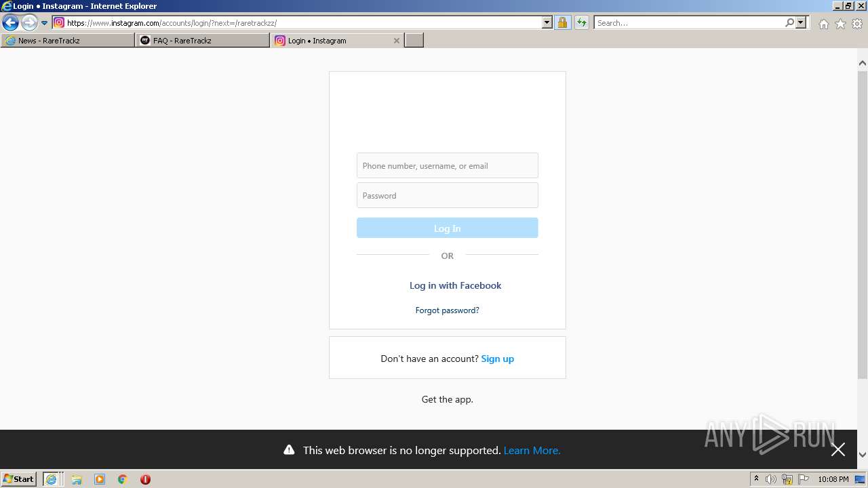Expand the address bar autocomplete dropdown

point(547,22)
